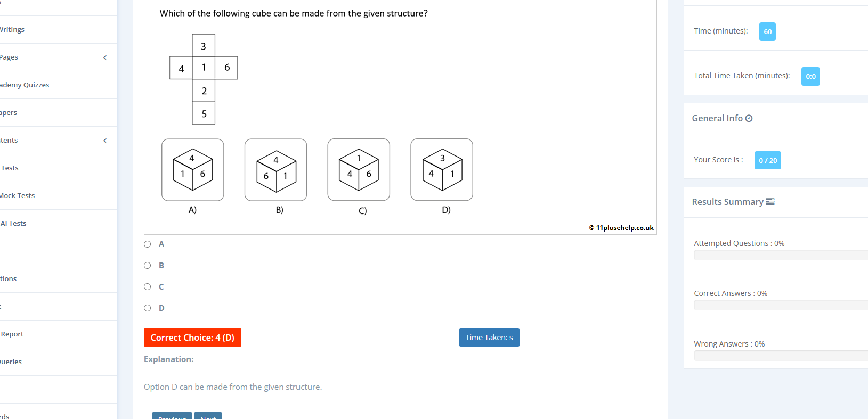Viewport: 868px width, 419px height.
Task: Select answer option C radio button
Action: [147, 286]
